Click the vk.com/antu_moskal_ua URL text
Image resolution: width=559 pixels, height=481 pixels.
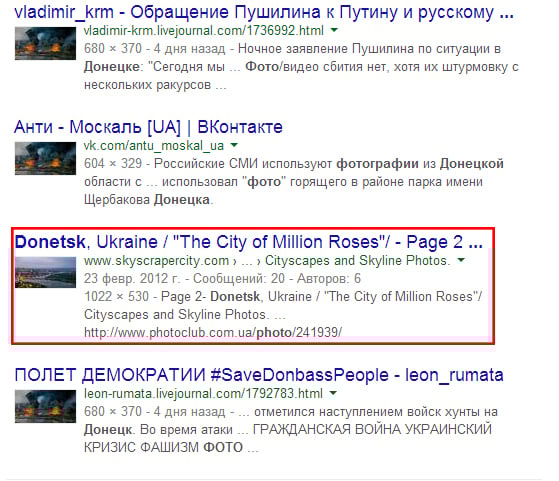[x=154, y=145]
